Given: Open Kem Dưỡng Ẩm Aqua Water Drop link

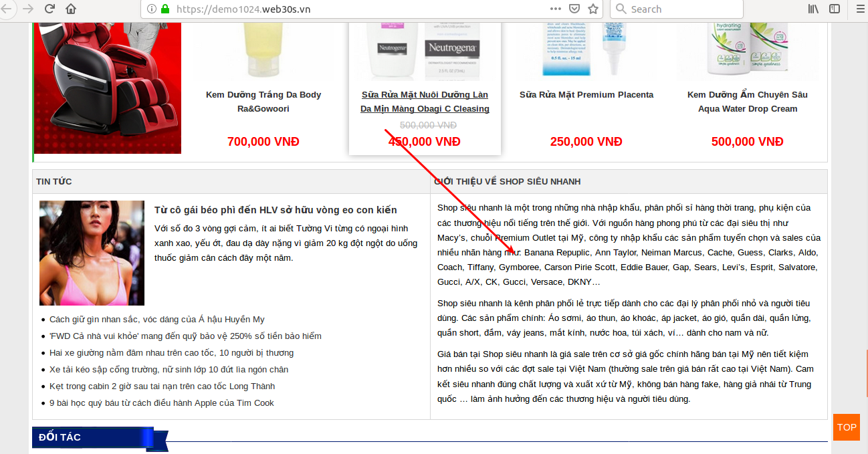Looking at the screenshot, I should click(x=748, y=102).
